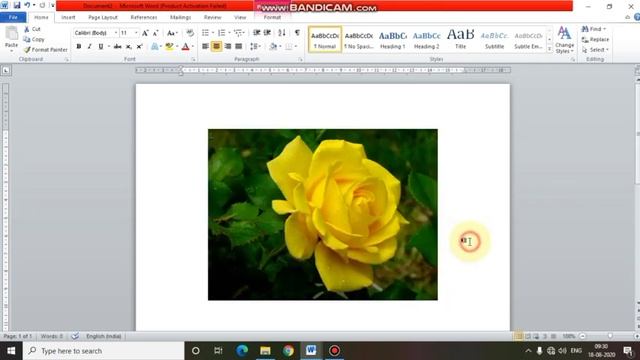Click the Grow Font icon

[145, 33]
